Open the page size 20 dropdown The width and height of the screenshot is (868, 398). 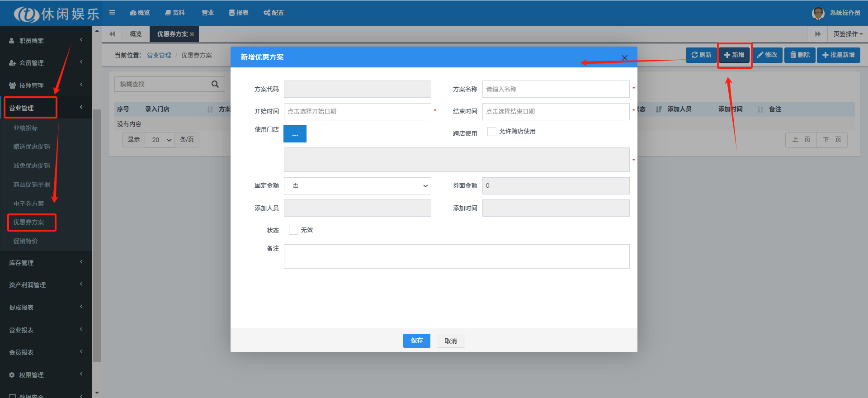pos(160,140)
